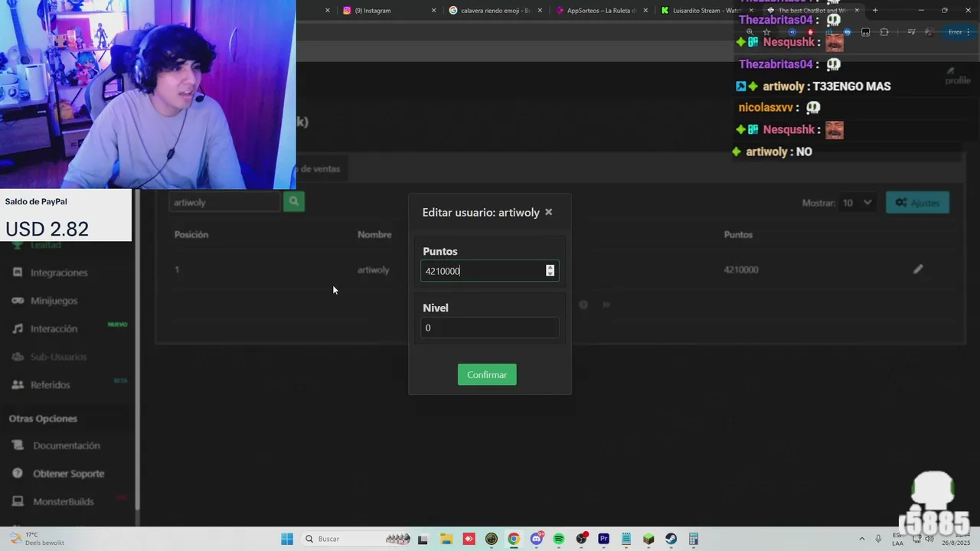Close the Editar usuario dialog
Image resolution: width=980 pixels, height=551 pixels.
pyautogui.click(x=548, y=212)
